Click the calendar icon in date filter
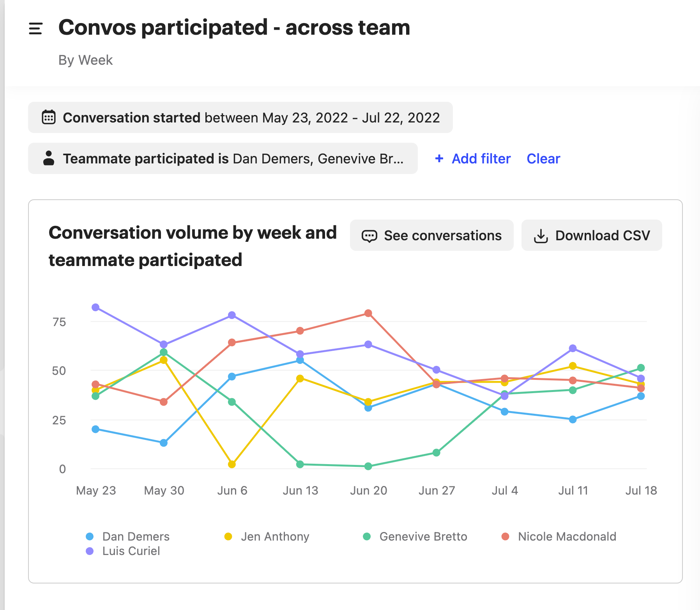Viewport: 700px width, 610px height. [x=49, y=117]
